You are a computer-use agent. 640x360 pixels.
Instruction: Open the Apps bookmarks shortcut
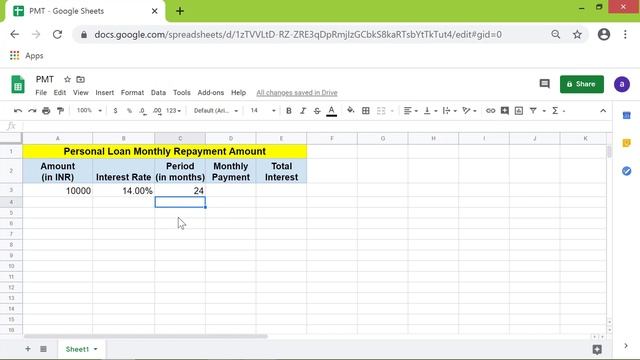27,56
